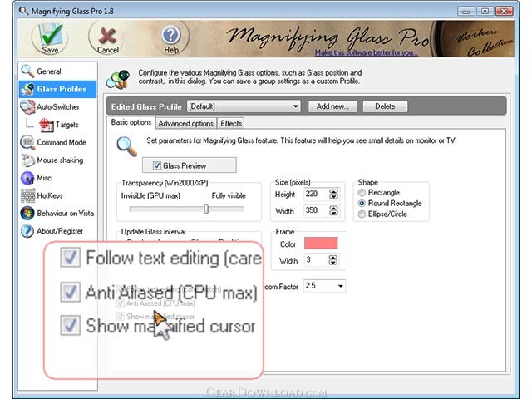The width and height of the screenshot is (532, 399).
Task: Adjust the Size Width spinner
Action: point(334,211)
